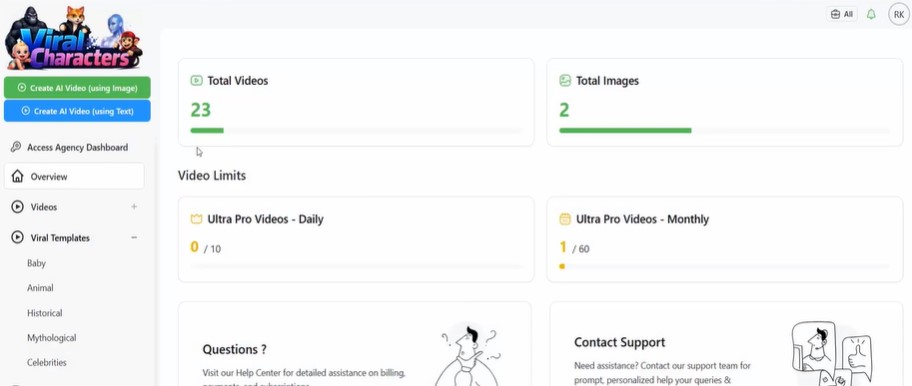Select Overview in the sidebar
912x386 pixels.
(x=74, y=176)
